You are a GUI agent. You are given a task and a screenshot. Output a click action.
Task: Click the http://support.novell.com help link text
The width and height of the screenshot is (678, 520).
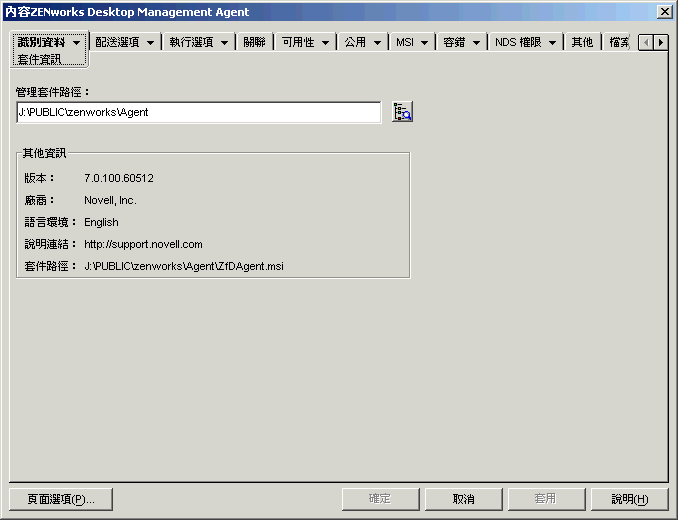click(x=143, y=244)
